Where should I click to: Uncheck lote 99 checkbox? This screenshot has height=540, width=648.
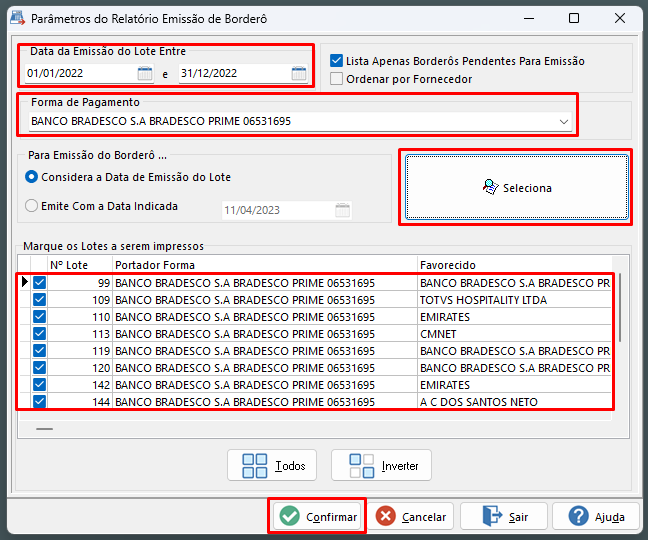click(x=40, y=283)
